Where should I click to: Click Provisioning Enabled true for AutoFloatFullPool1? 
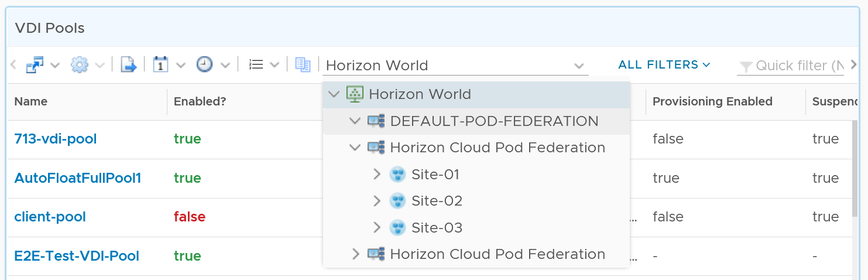point(666,178)
